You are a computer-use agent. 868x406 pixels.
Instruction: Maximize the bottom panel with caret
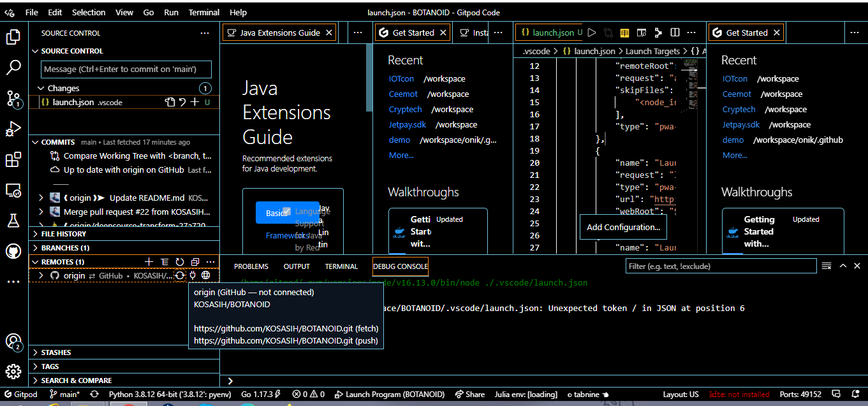pyautogui.click(x=843, y=266)
